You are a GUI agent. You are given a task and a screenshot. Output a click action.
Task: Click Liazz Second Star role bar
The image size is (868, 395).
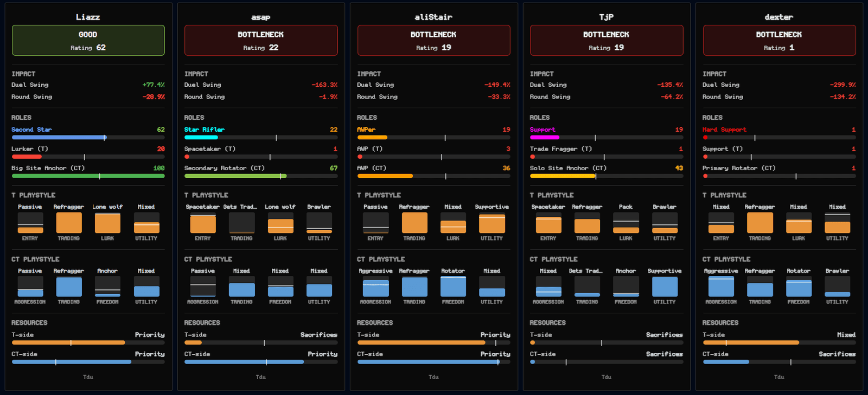click(x=88, y=138)
